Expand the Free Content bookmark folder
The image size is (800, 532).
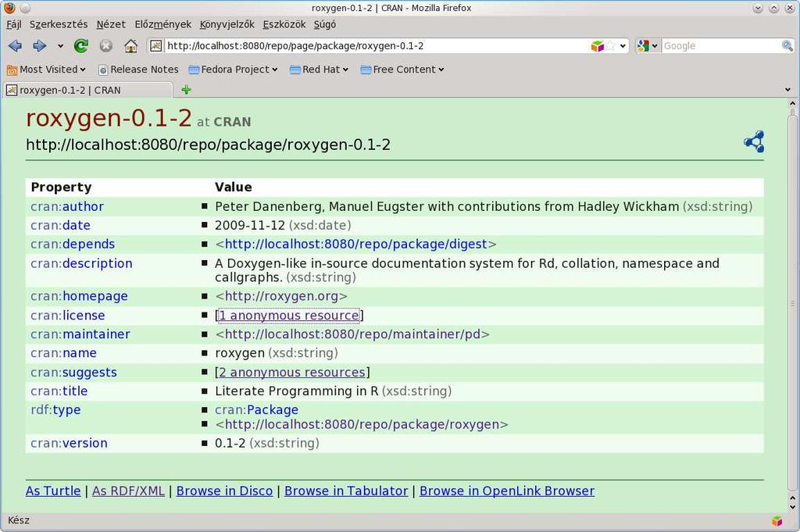[x=402, y=70]
